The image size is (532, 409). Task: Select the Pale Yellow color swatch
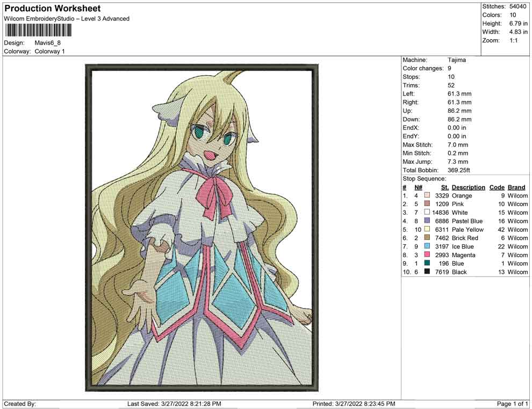point(427,229)
